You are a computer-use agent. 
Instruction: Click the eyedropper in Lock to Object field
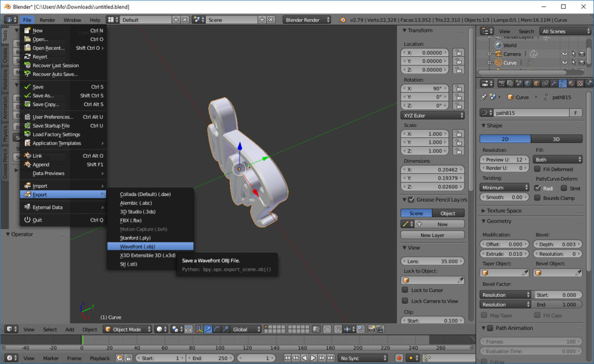coord(460,280)
